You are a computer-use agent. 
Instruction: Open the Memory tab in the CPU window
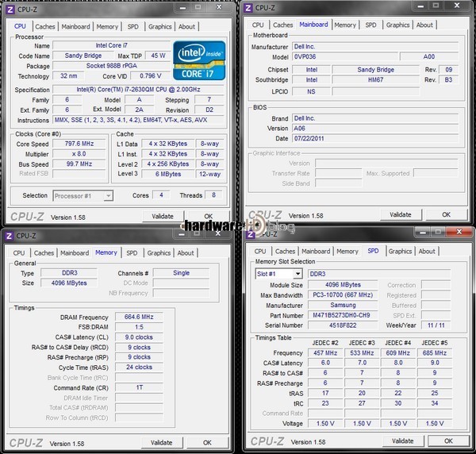107,26
